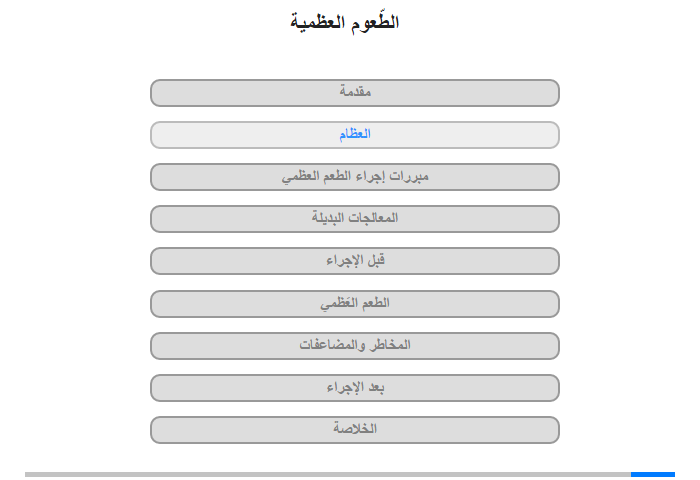Open مبررات إجراء الطعم العظمي section
This screenshot has width=700, height=480.
[354, 177]
